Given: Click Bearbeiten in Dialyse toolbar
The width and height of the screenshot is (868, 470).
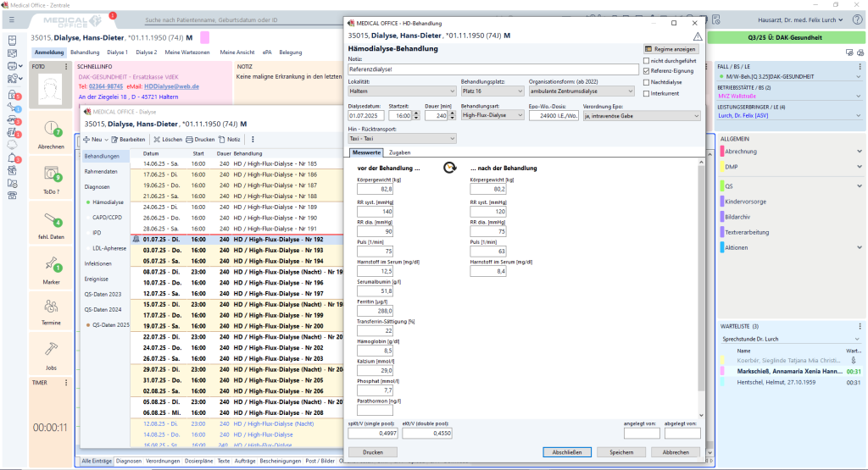Looking at the screenshot, I should (129, 140).
